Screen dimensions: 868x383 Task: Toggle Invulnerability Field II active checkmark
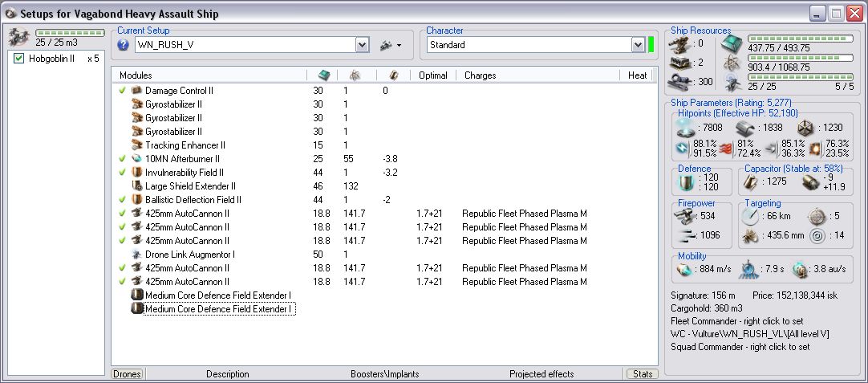(123, 173)
